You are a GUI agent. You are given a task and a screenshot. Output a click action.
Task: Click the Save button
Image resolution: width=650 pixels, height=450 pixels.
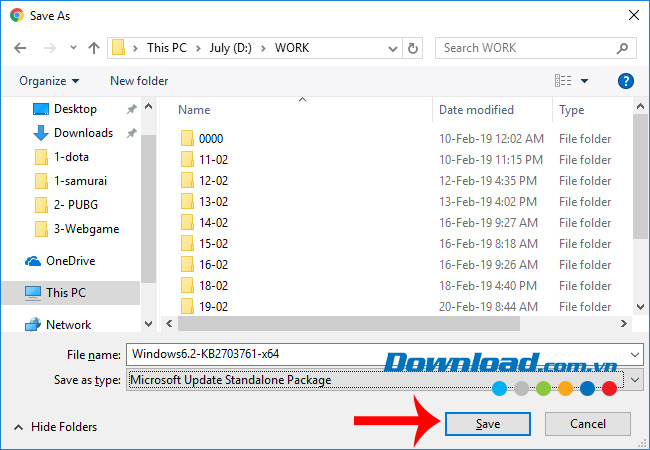pyautogui.click(x=488, y=424)
